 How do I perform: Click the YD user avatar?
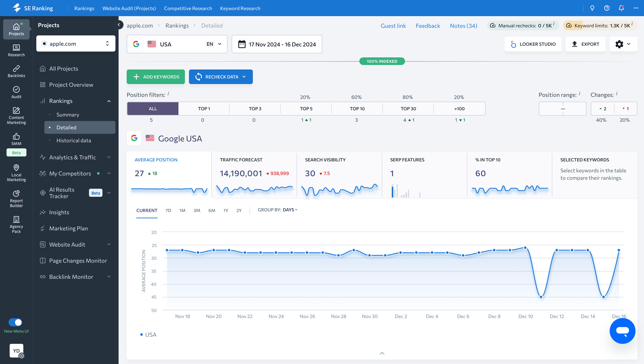pyautogui.click(x=17, y=351)
